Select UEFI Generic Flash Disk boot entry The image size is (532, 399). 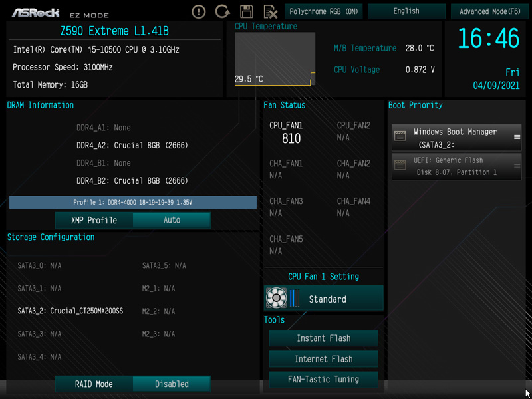(x=456, y=166)
